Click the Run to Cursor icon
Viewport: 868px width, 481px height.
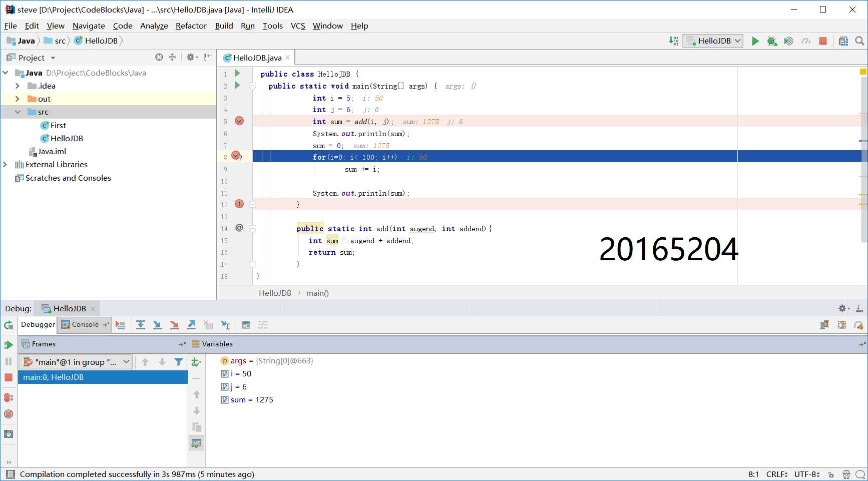coord(225,325)
